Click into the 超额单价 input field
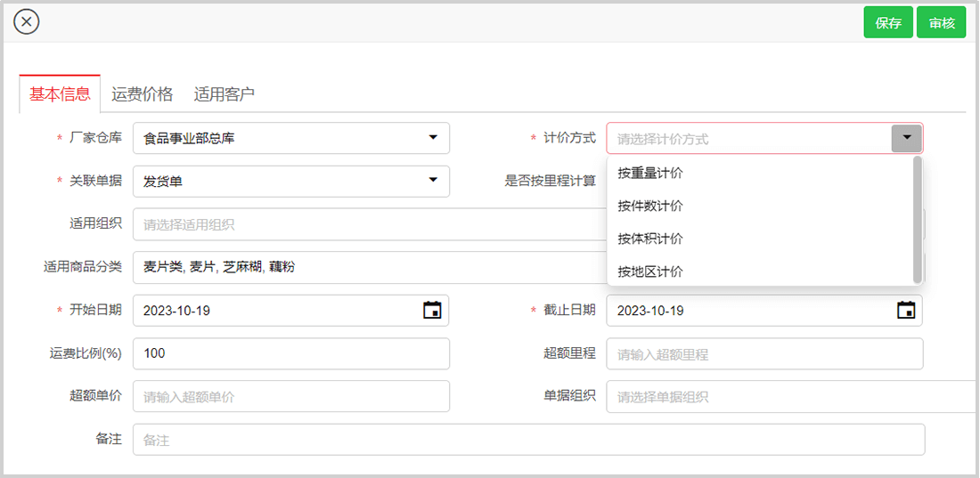Screen dimensions: 980x478 tap(290, 396)
